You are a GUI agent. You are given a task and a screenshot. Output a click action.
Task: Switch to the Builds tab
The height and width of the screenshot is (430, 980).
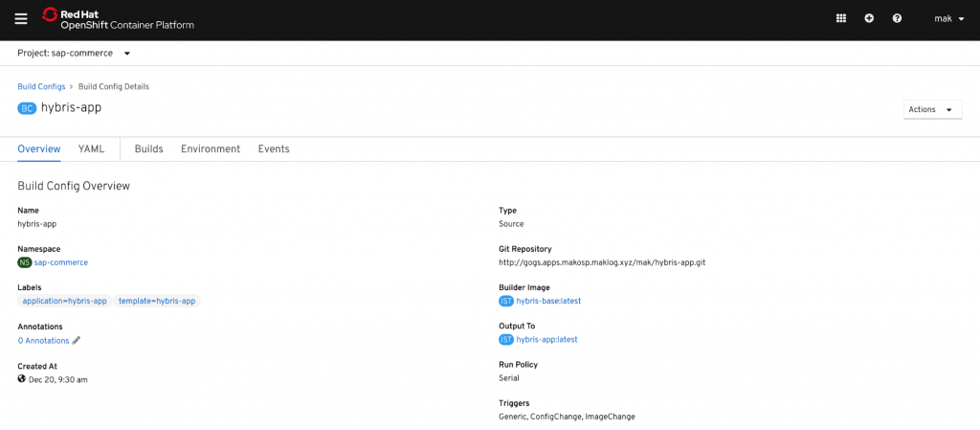(148, 149)
